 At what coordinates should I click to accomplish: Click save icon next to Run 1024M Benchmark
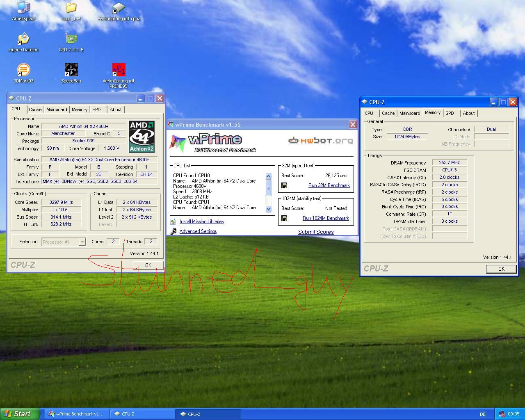[x=284, y=218]
